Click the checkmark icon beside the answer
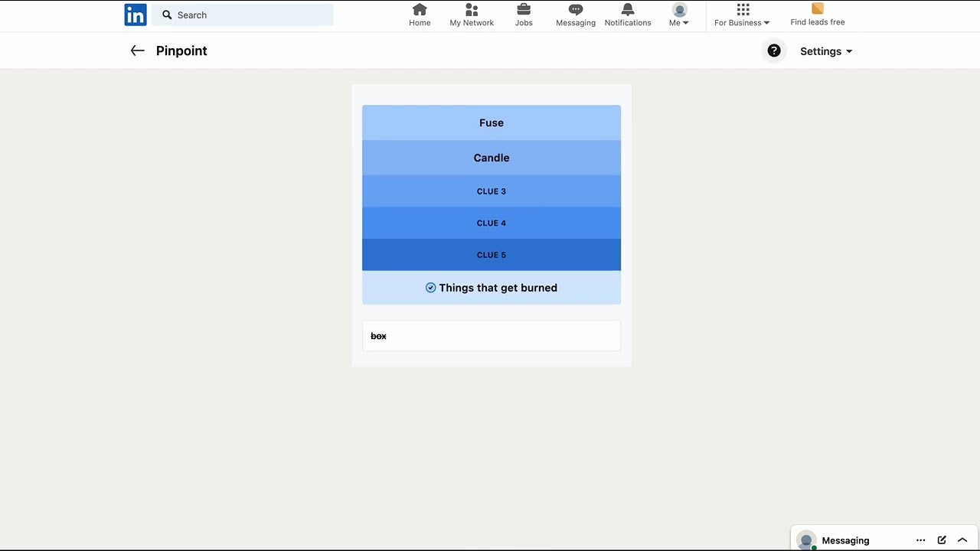The height and width of the screenshot is (551, 980). pyautogui.click(x=431, y=288)
